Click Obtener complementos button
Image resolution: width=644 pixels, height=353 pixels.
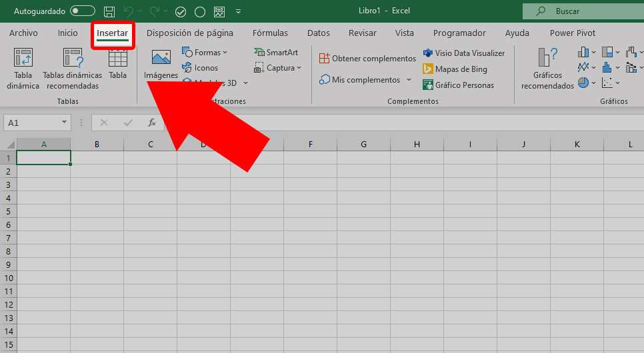pyautogui.click(x=367, y=59)
